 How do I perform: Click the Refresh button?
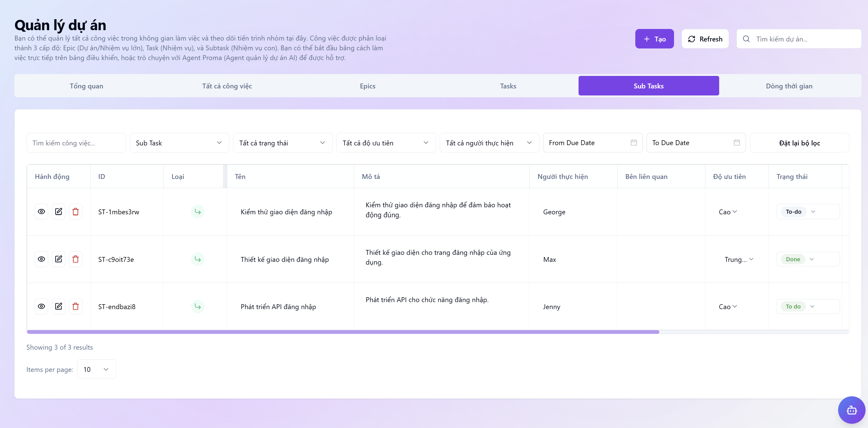click(x=705, y=39)
